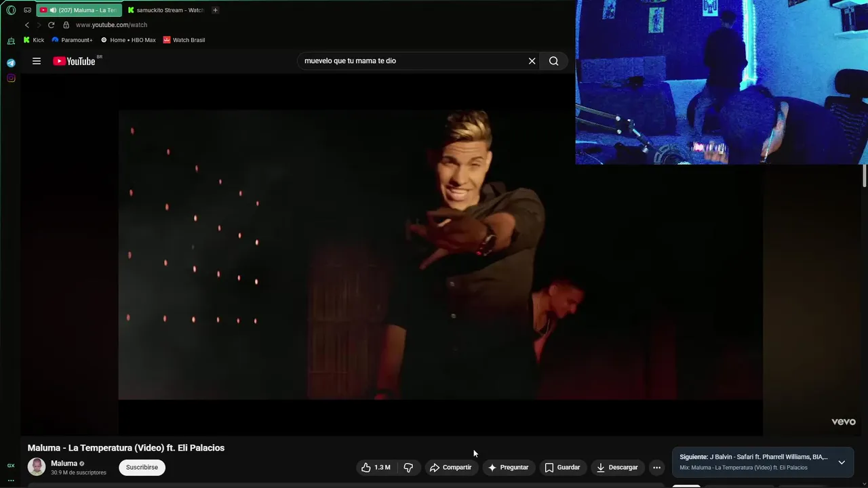Image resolution: width=868 pixels, height=488 pixels.
Task: Open Telegram in the Opera sidebar
Action: pyautogui.click(x=11, y=63)
